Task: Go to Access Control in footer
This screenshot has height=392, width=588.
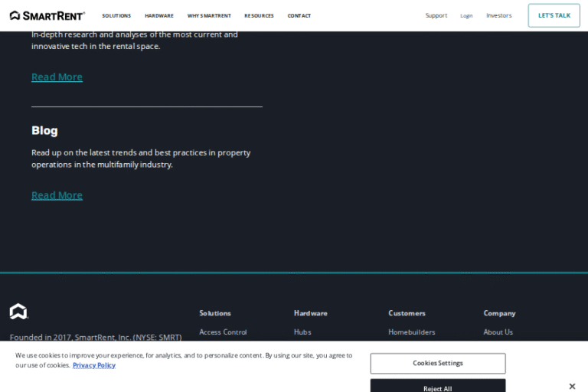Action: coord(223,332)
